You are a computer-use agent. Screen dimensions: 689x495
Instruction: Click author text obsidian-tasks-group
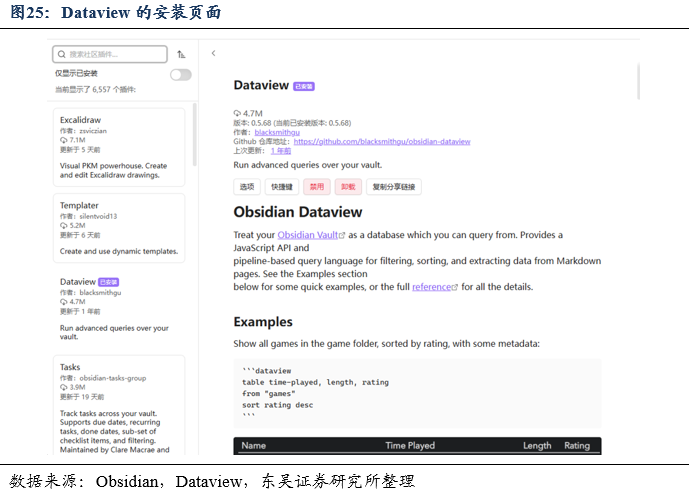point(113,378)
